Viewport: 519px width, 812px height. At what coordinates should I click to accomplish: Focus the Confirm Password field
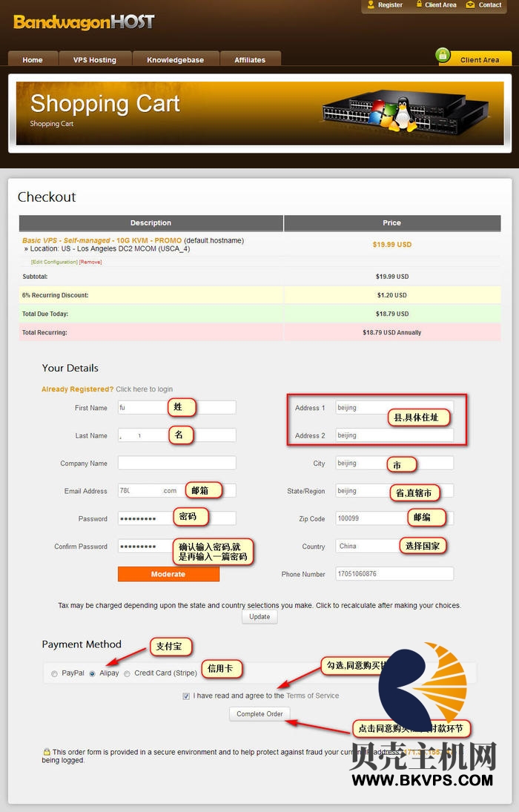point(176,546)
